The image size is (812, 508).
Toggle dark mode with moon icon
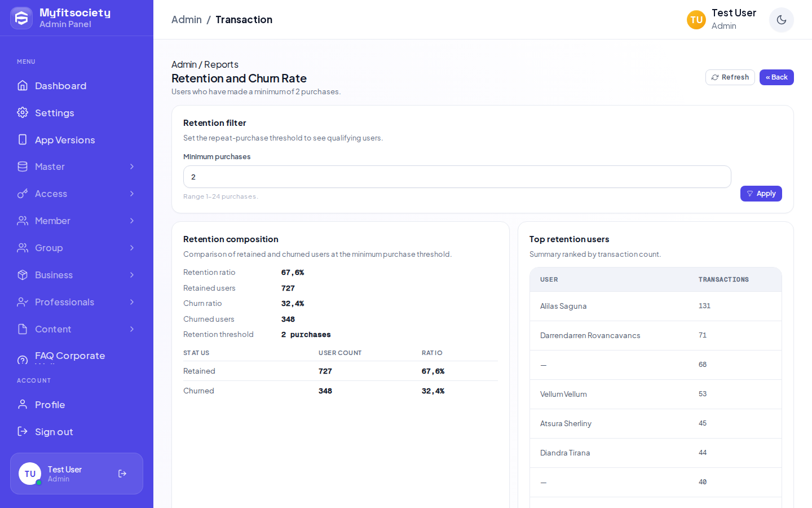coord(781,20)
